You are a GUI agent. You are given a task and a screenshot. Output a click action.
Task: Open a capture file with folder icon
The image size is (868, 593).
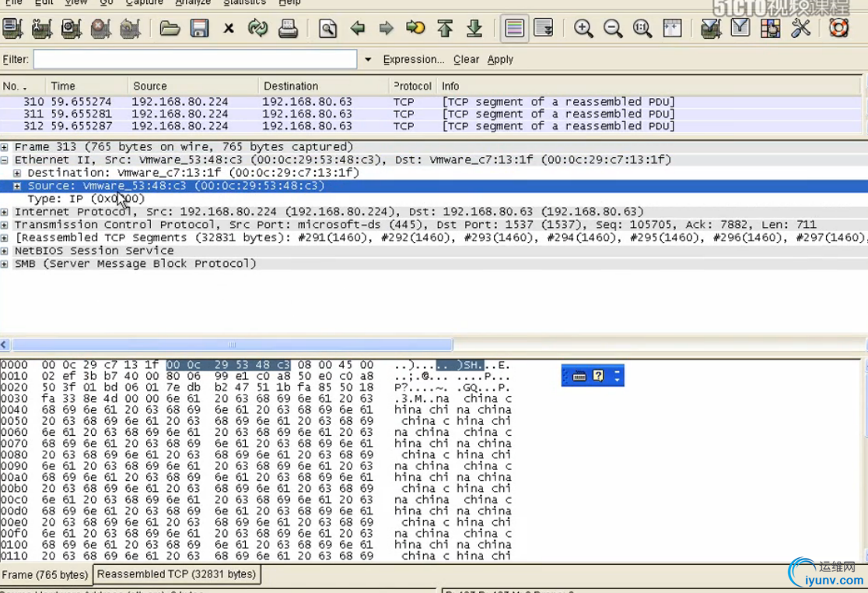click(170, 29)
